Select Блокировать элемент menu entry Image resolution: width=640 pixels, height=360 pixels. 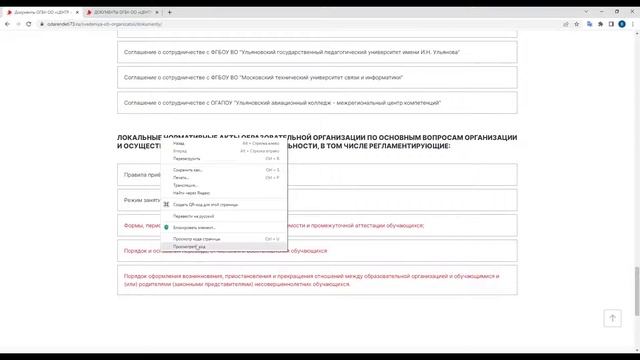pyautogui.click(x=224, y=227)
